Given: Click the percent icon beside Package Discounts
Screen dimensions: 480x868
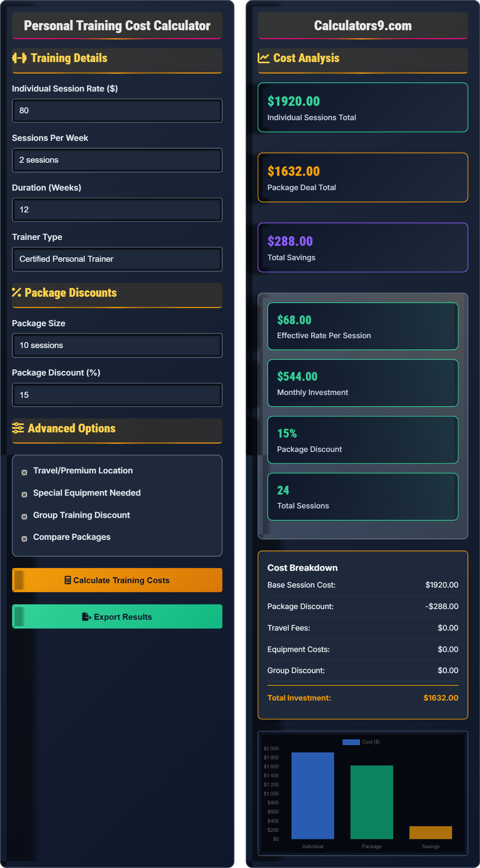Looking at the screenshot, I should [16, 292].
